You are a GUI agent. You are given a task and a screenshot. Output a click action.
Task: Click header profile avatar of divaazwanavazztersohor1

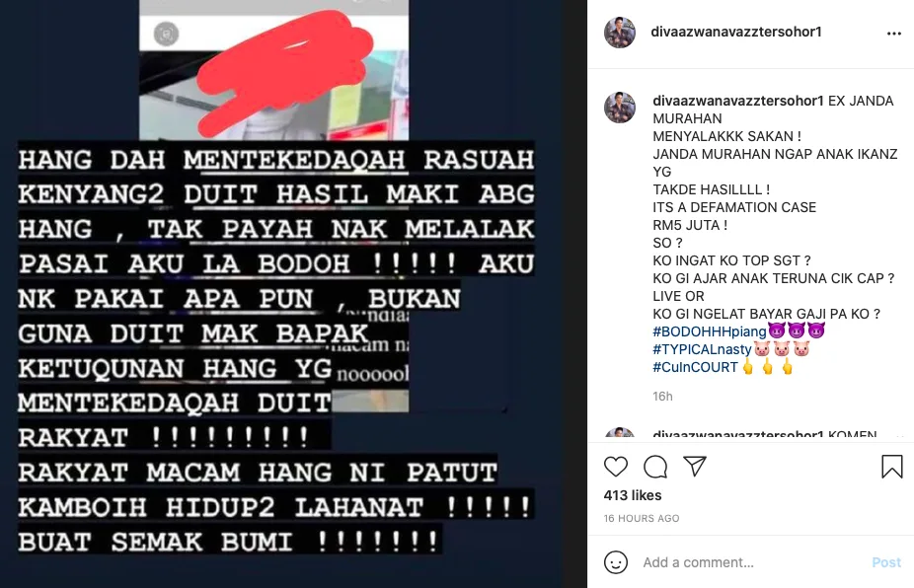[x=620, y=32]
